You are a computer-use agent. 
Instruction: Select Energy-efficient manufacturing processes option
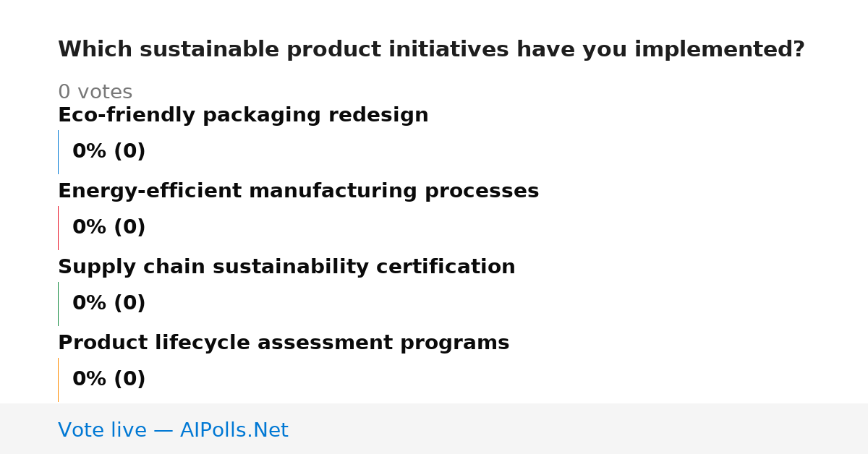pyautogui.click(x=298, y=192)
